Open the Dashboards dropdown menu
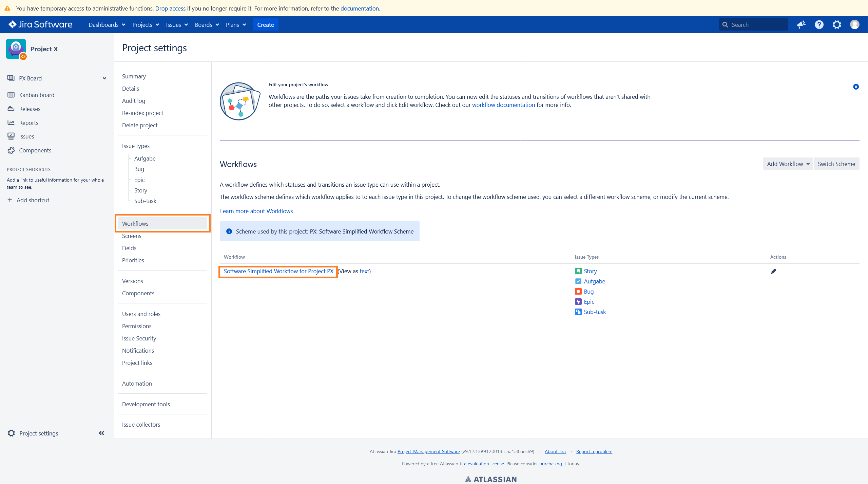 coord(107,25)
